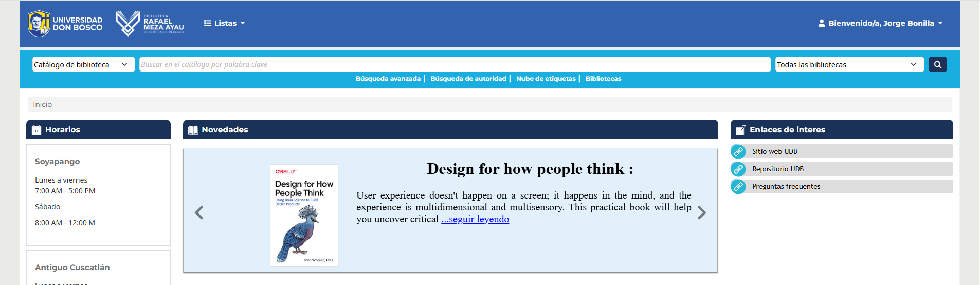Expand the Bienvenido/a Jorge Bonilla user menu
The height and width of the screenshot is (285, 980).
pos(880,23)
